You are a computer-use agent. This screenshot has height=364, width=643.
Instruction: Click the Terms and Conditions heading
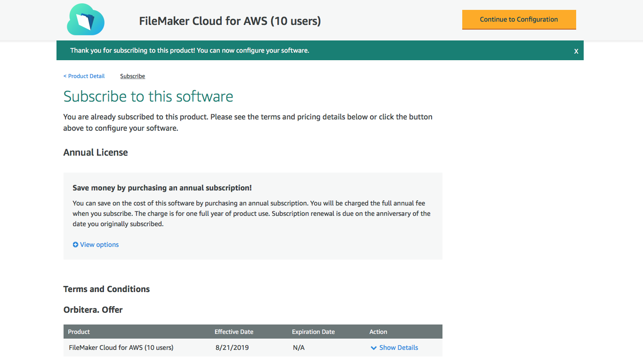click(x=106, y=289)
